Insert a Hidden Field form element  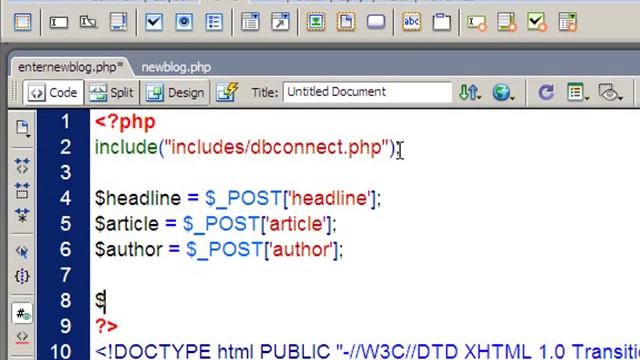pos(88,22)
